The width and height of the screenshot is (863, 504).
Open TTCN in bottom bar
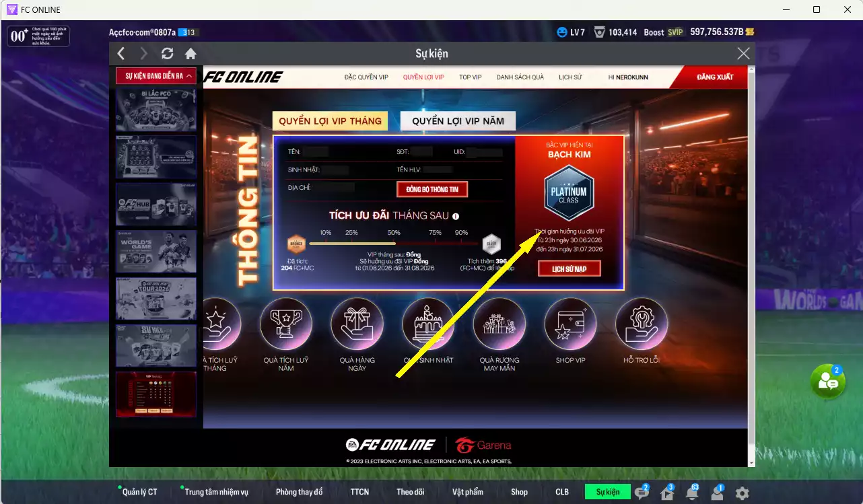[x=359, y=492]
